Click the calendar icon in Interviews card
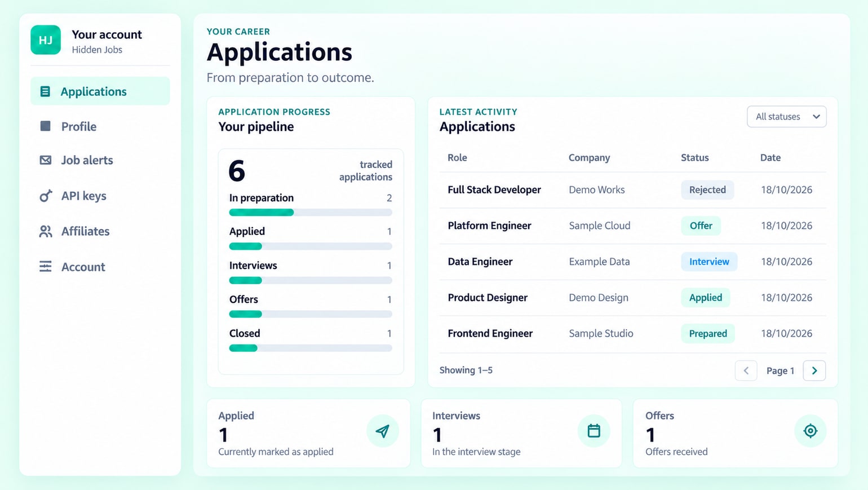Screen dimensions: 868x490 tap(594, 431)
